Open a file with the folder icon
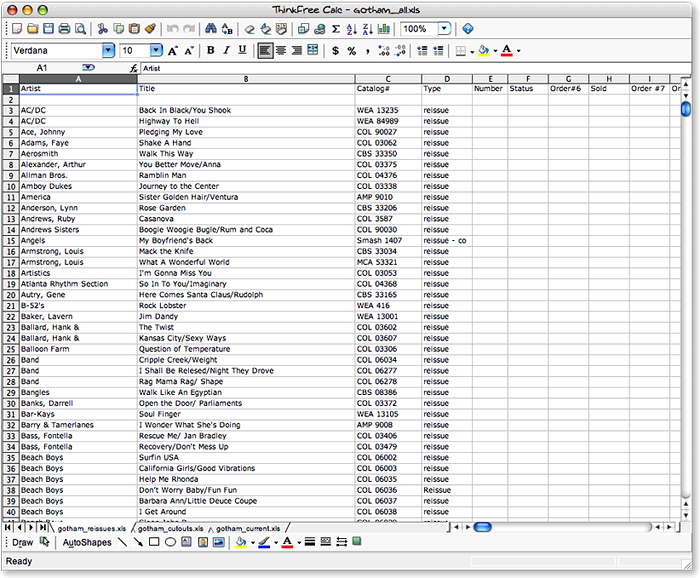Image resolution: width=700 pixels, height=578 pixels. [33, 29]
